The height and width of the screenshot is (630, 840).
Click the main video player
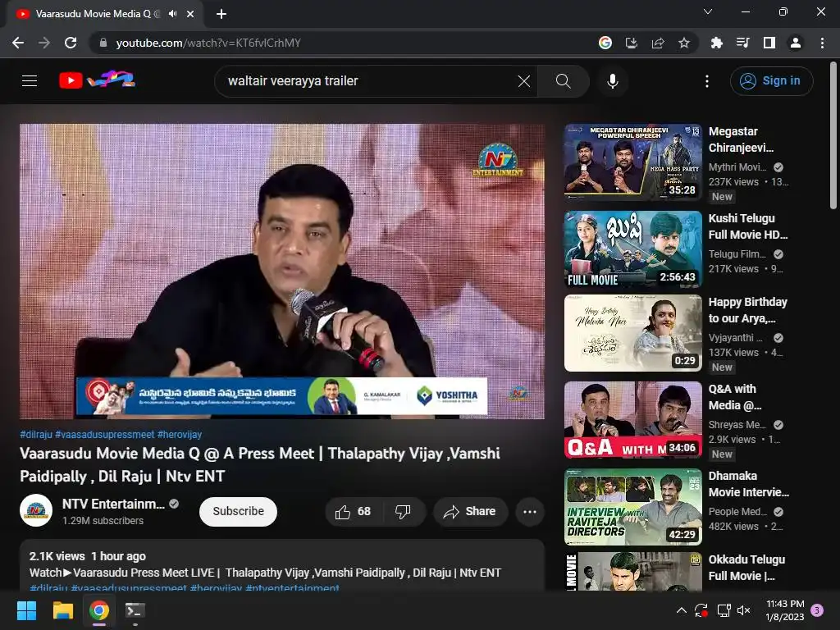coord(282,271)
